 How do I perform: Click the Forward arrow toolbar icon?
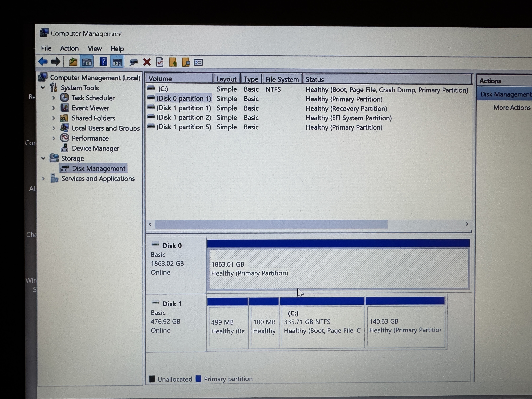(56, 62)
